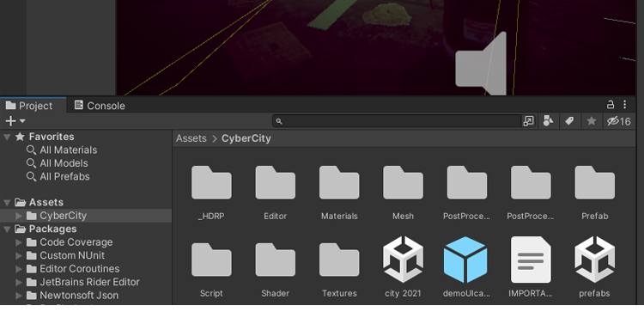Open the Editor folder
This screenshot has width=644, height=318.
275,183
